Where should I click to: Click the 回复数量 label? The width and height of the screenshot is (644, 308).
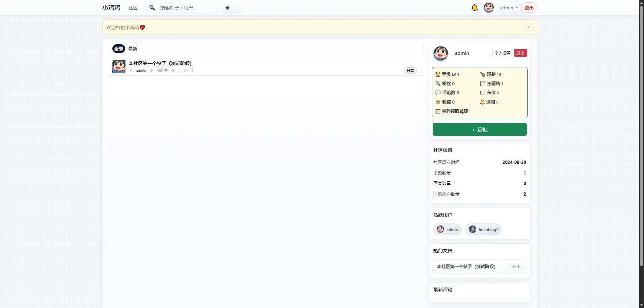[442, 183]
